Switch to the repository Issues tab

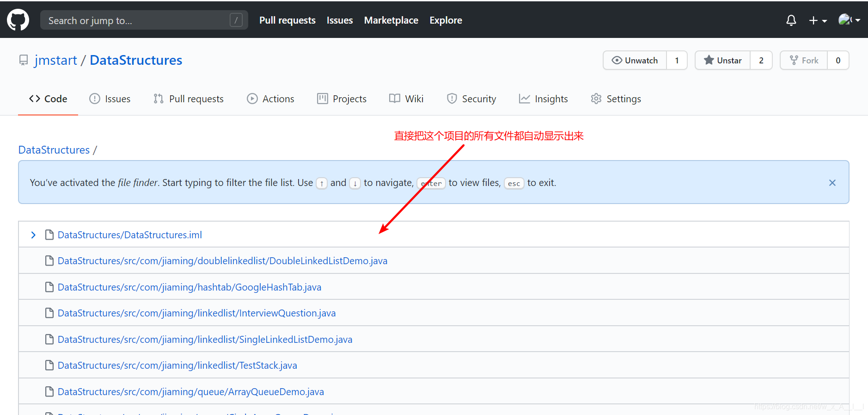click(x=110, y=99)
